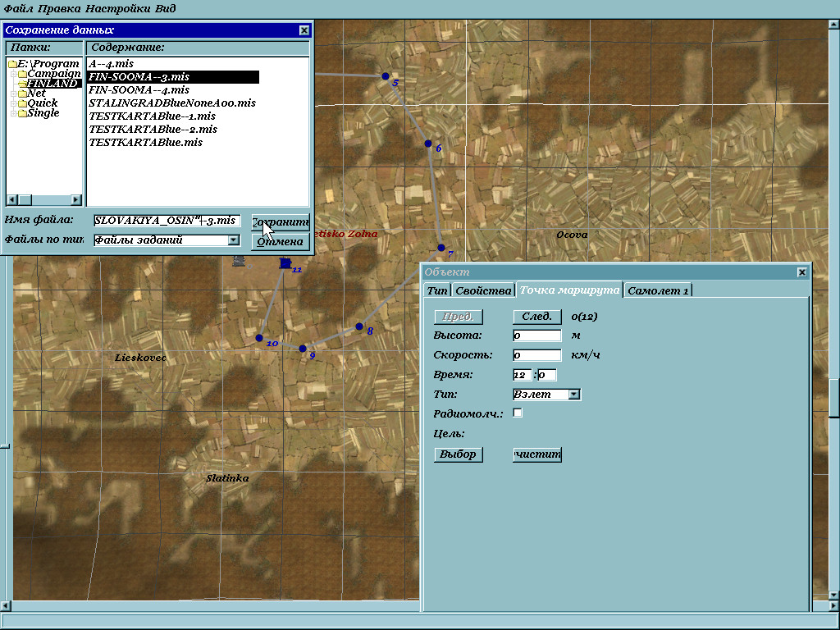
Task: Select waypoint 8 on the map route
Action: (359, 326)
